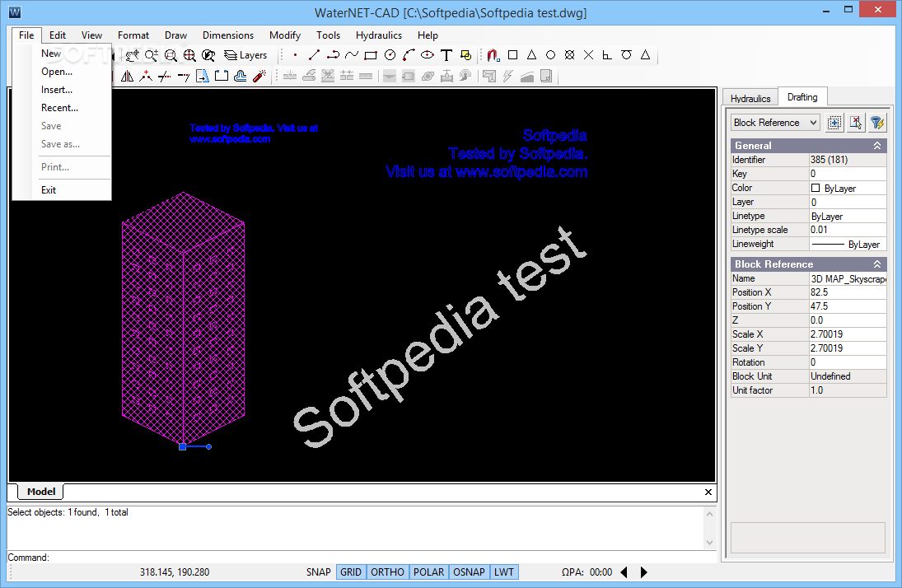Click the quick select icon with red arrow
902x588 pixels.
(x=855, y=122)
